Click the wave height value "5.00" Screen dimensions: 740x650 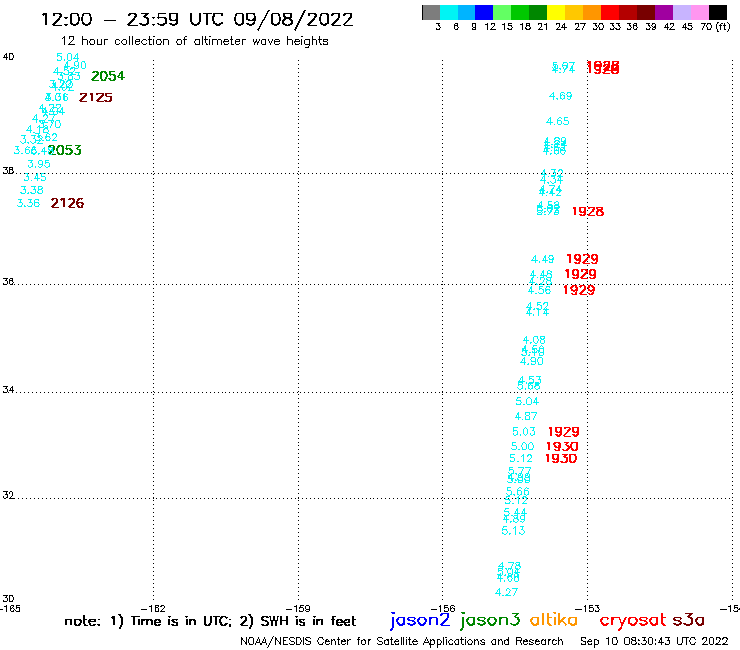point(522,446)
